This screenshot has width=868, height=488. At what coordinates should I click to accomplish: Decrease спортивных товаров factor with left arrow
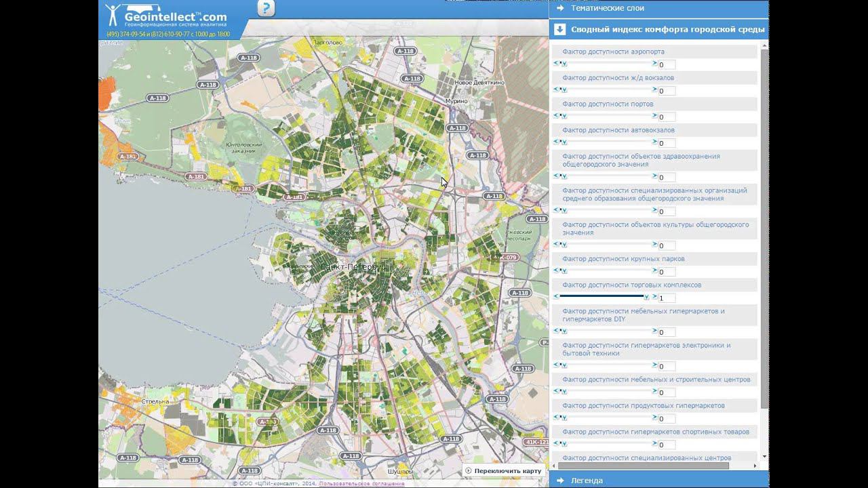coord(556,443)
